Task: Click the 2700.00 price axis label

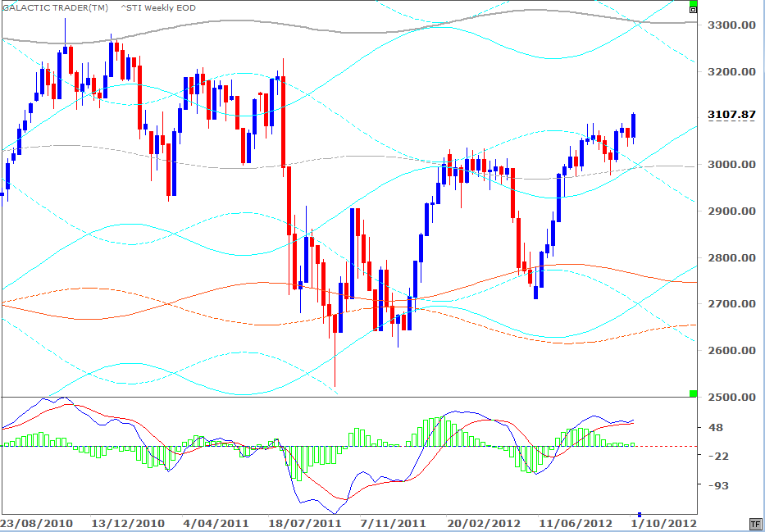Action: (732, 304)
